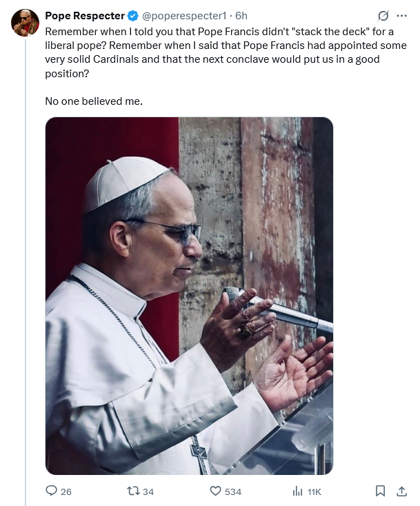The height and width of the screenshot is (506, 420).
Task: Open the Pope Respecter profile avatar
Action: pyautogui.click(x=25, y=23)
